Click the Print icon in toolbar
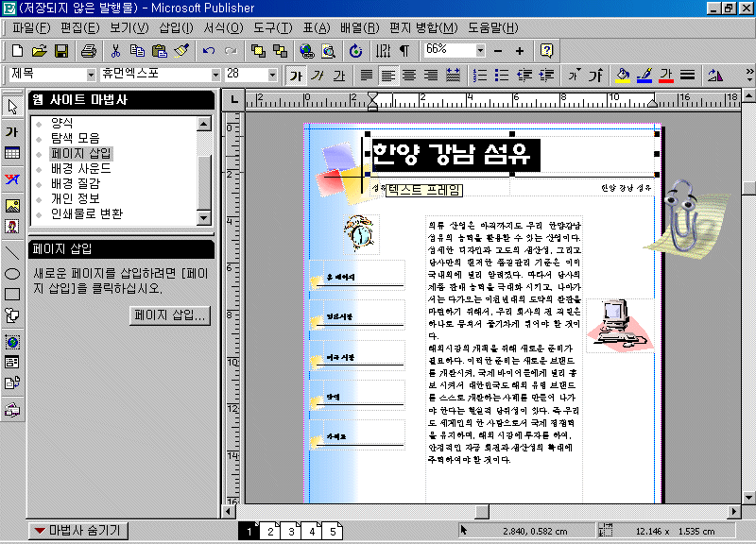This screenshot has height=544, width=756. (x=88, y=50)
